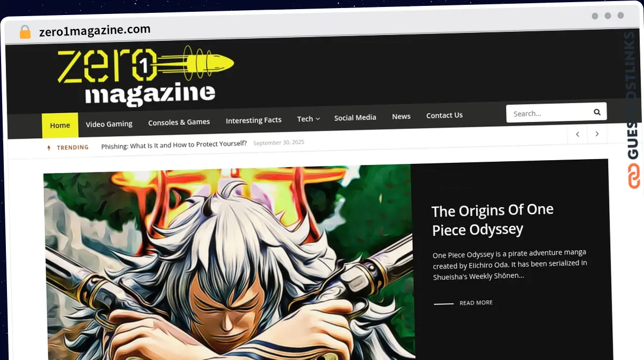The height and width of the screenshot is (360, 644).
Task: Show next trending story arrow
Action: [x=597, y=134]
